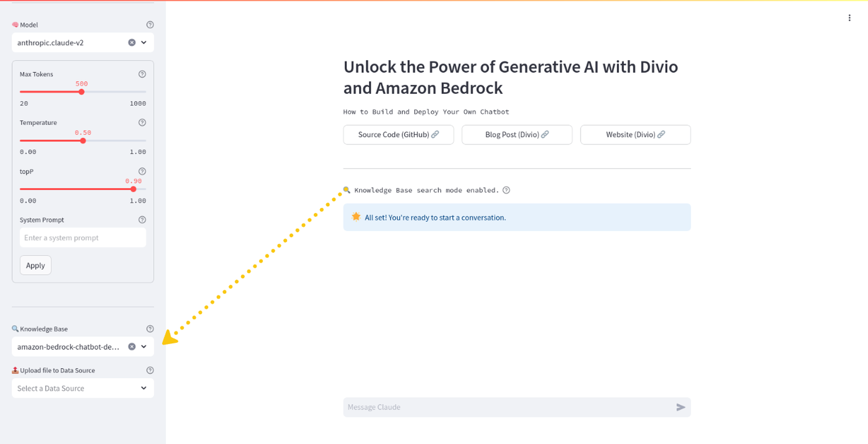Open the Source Code (GitHub) link
Viewport: 868px width, 444px height.
(x=398, y=135)
